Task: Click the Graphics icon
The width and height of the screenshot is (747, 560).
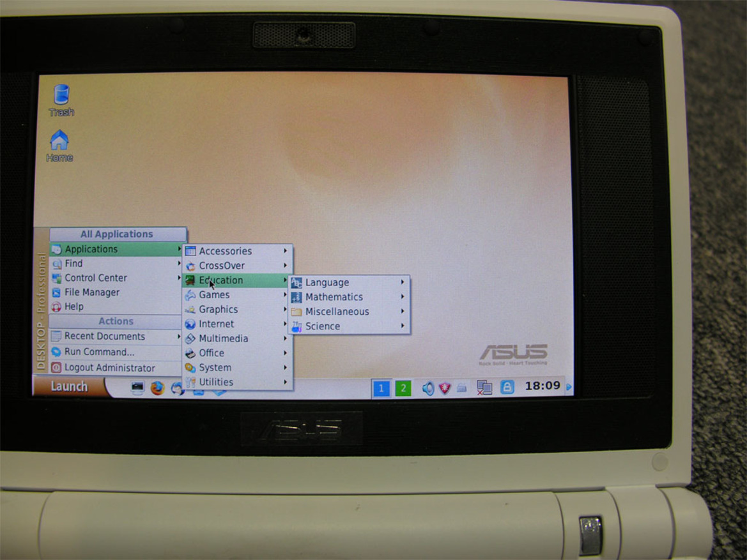Action: coord(190,310)
